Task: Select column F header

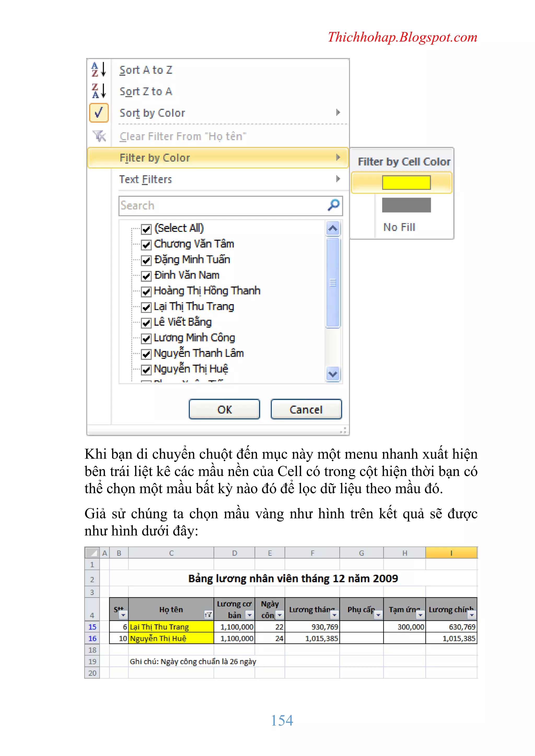Action: pos(312,553)
